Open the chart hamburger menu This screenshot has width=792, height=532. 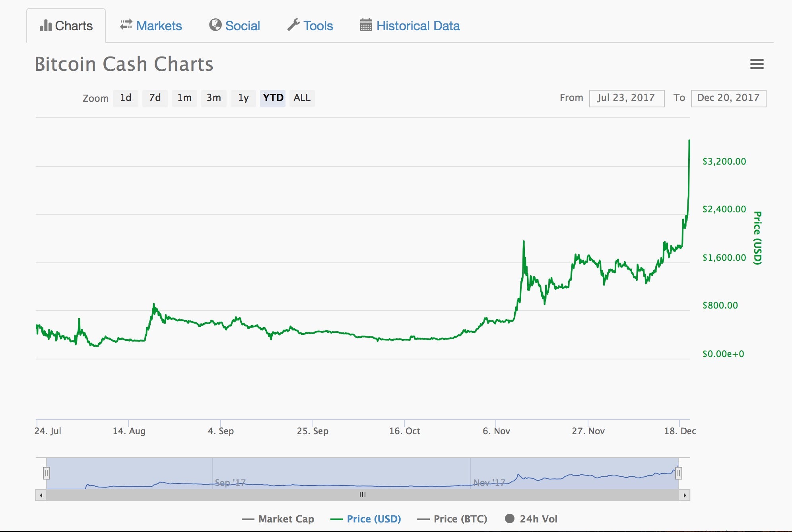(x=757, y=64)
